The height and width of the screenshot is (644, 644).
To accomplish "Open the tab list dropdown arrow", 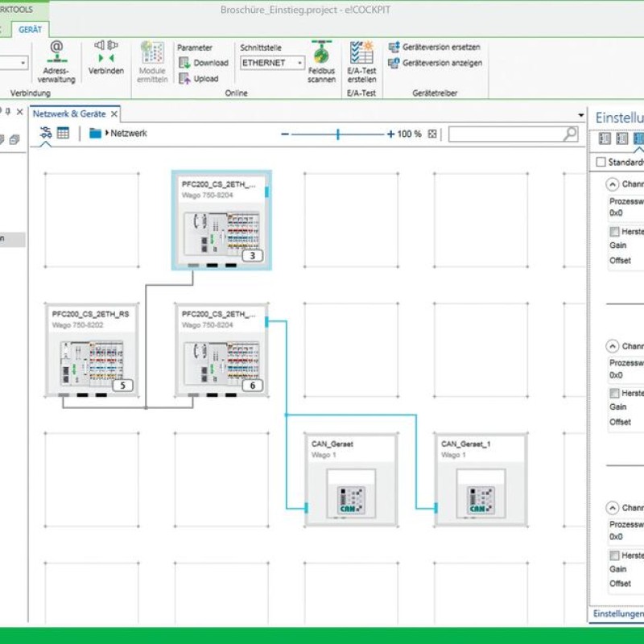I will pyautogui.click(x=580, y=115).
